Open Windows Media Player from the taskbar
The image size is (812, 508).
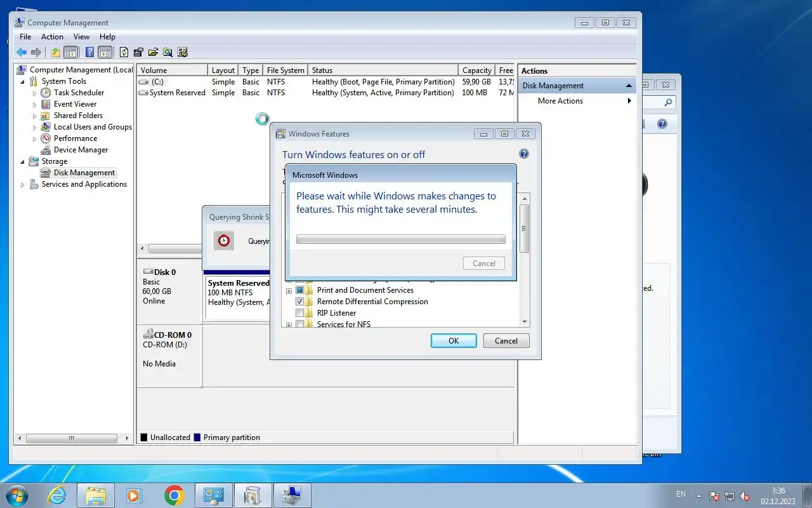134,495
